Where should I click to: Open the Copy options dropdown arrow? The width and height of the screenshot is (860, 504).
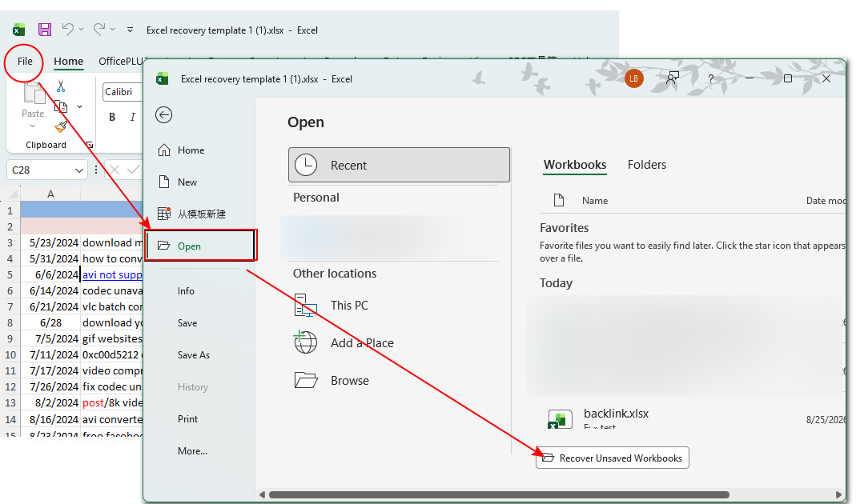click(x=79, y=107)
